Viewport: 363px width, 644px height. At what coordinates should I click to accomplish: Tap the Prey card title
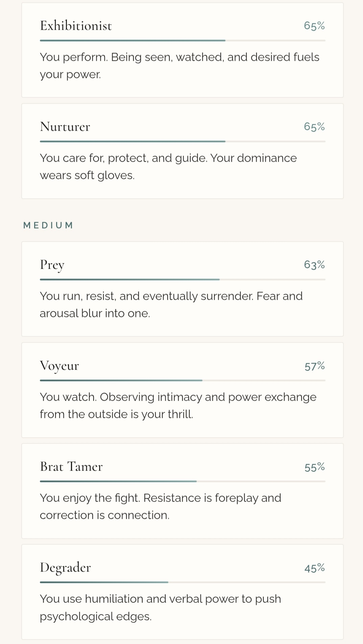[x=52, y=265]
